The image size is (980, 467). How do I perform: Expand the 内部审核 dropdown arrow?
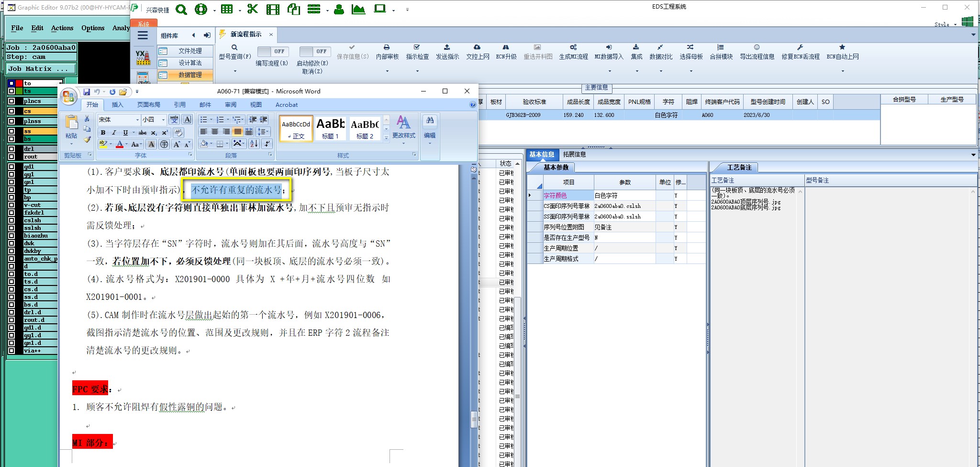387,71
